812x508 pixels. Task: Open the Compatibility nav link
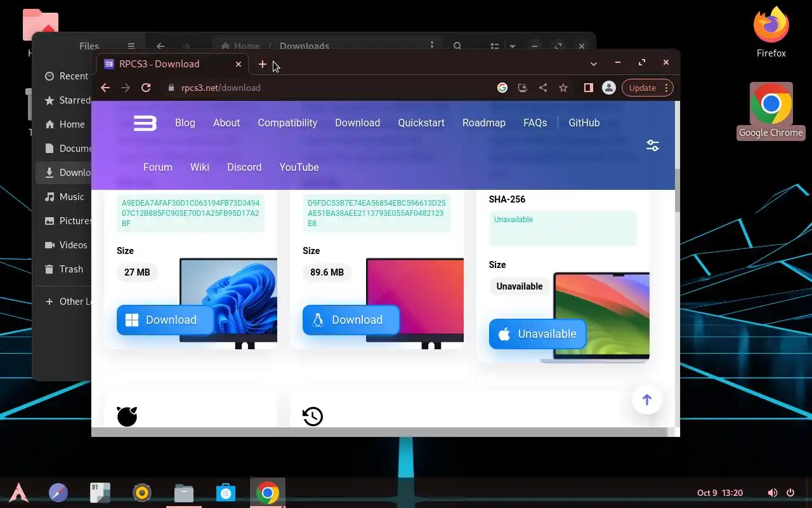pos(287,123)
